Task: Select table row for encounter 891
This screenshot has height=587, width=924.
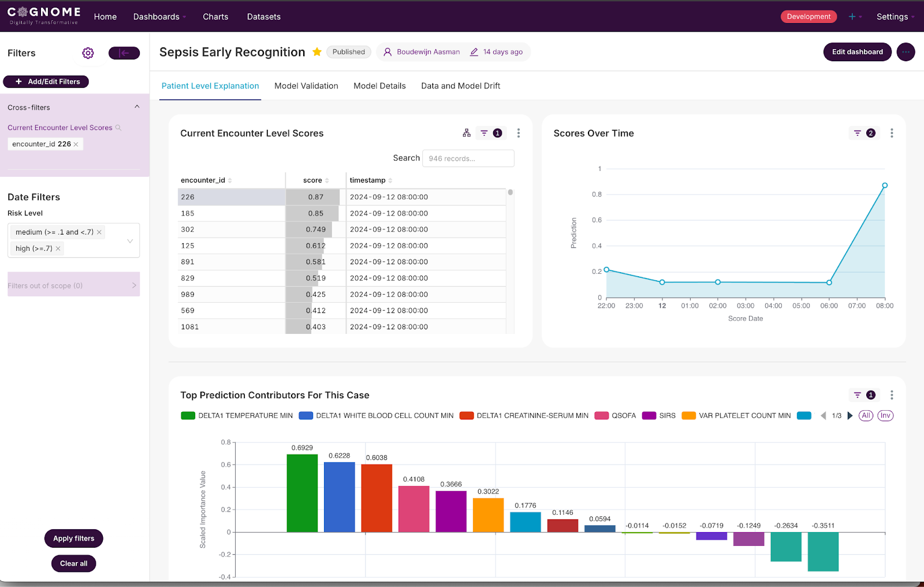Action: pyautogui.click(x=342, y=262)
